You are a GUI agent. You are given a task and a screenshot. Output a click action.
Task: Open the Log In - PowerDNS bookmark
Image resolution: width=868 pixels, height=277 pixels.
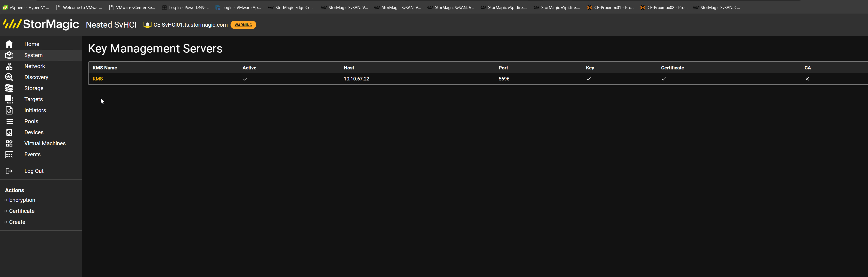coord(185,7)
